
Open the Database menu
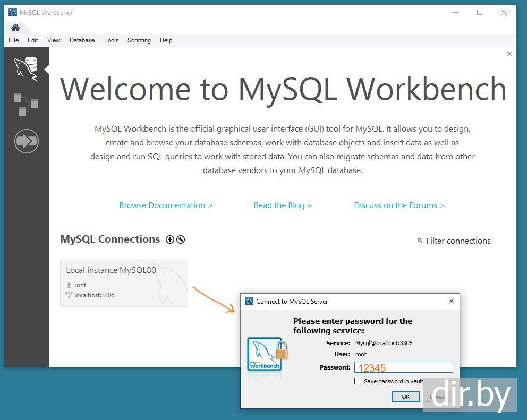(x=82, y=40)
